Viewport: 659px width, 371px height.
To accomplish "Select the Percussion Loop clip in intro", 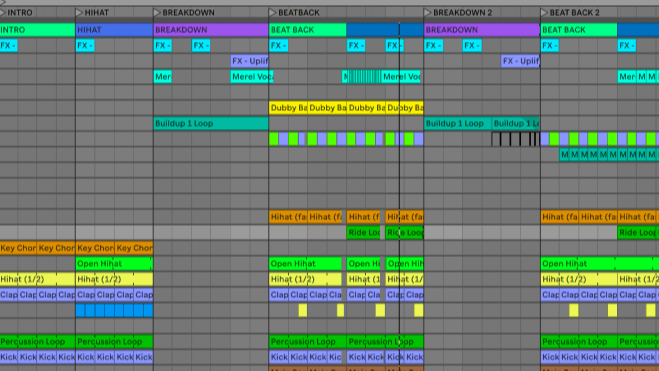I will point(37,342).
